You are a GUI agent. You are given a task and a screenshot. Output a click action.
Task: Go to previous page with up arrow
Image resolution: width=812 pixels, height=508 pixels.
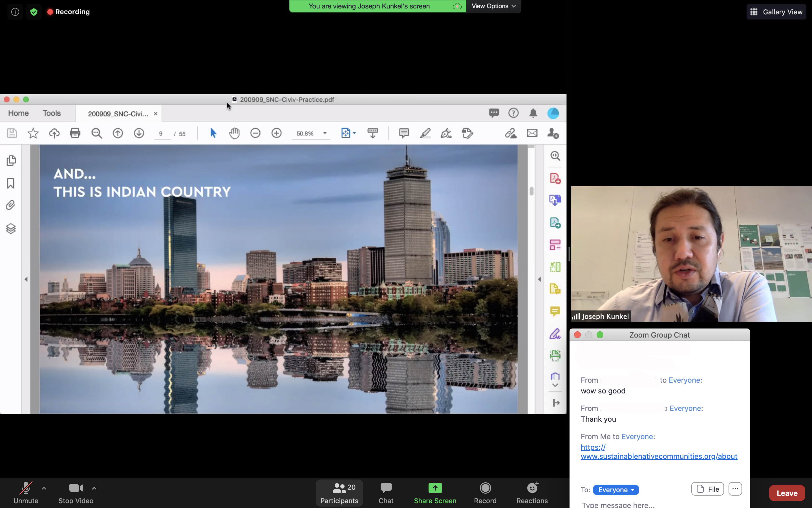(x=118, y=133)
